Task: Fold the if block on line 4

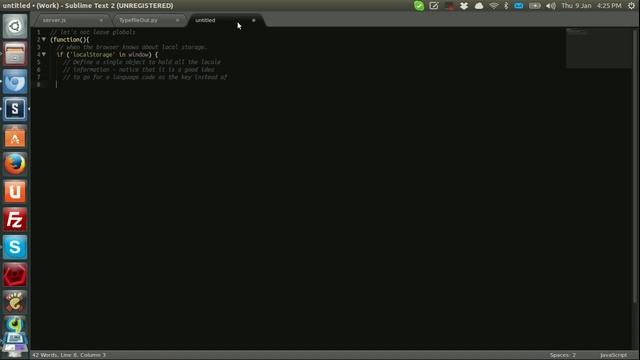Action: tap(44, 54)
